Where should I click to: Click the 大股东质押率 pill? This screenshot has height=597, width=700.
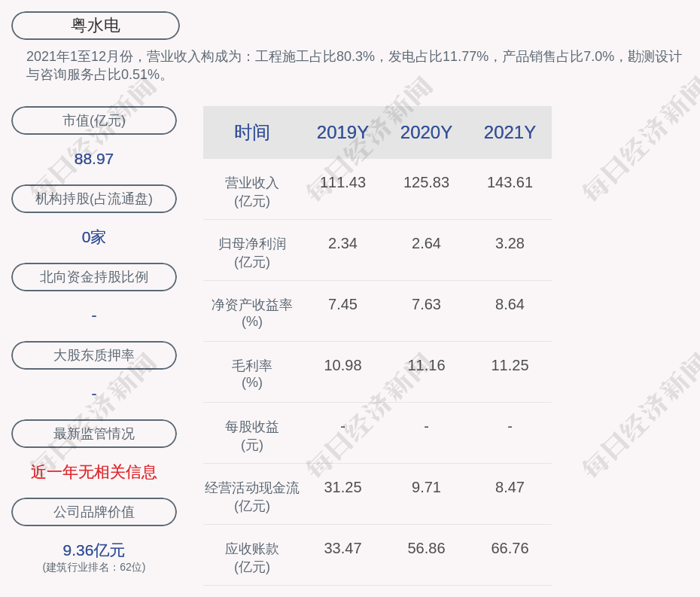(x=94, y=355)
